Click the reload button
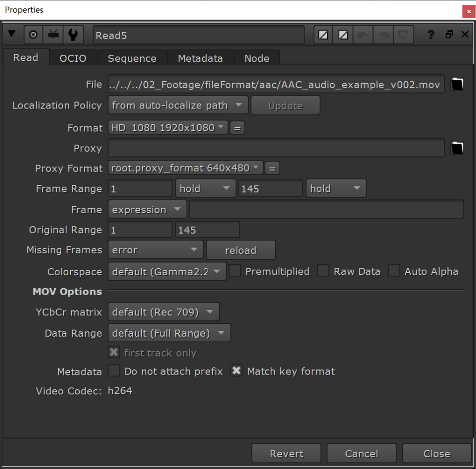Screen dimensions: 476x469 tap(241, 250)
